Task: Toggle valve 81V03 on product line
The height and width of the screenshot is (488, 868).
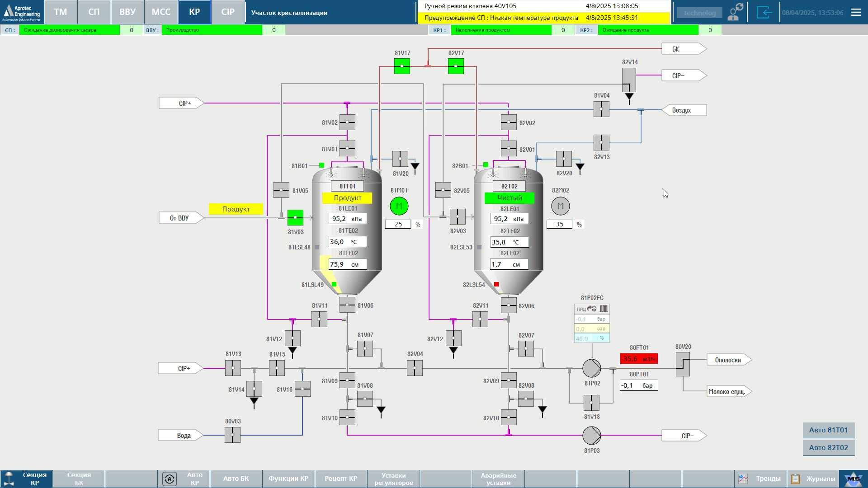Action: pos(296,217)
